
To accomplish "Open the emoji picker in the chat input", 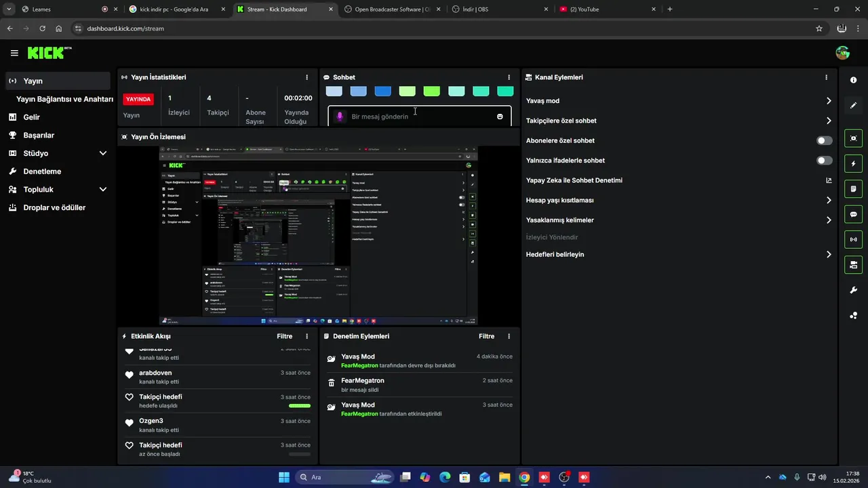I will pyautogui.click(x=500, y=117).
